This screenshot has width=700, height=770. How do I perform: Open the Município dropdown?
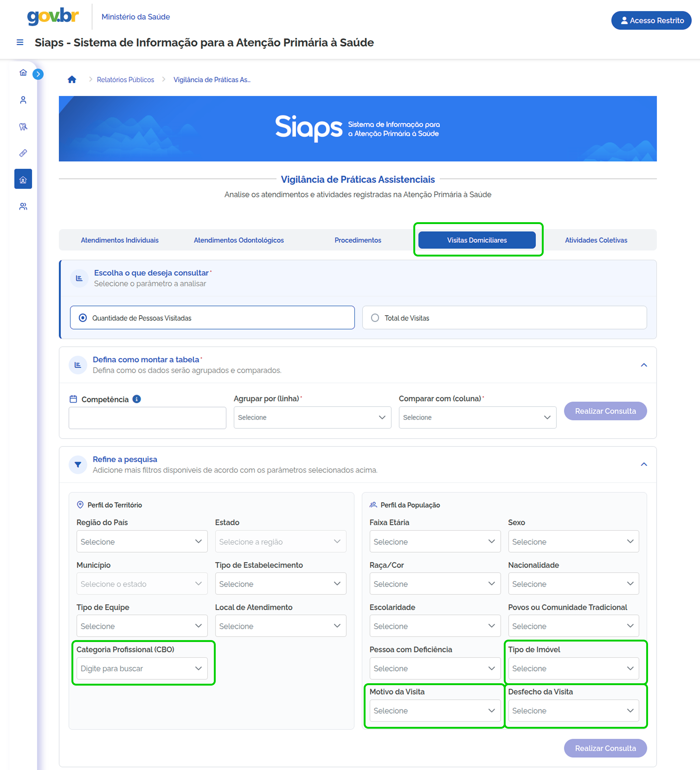[x=142, y=584]
